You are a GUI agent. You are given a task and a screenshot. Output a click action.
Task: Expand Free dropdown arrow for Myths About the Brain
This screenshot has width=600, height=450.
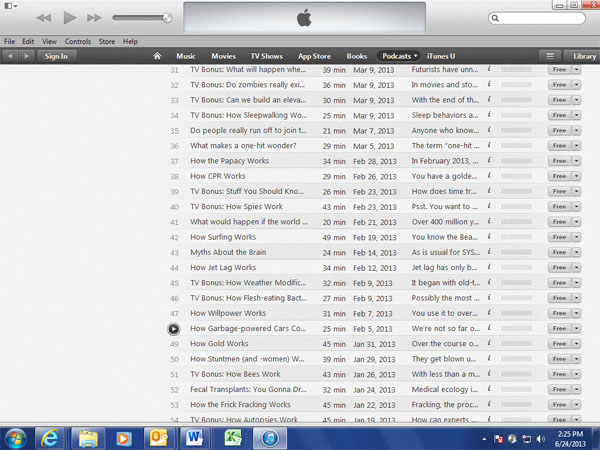[x=576, y=252]
